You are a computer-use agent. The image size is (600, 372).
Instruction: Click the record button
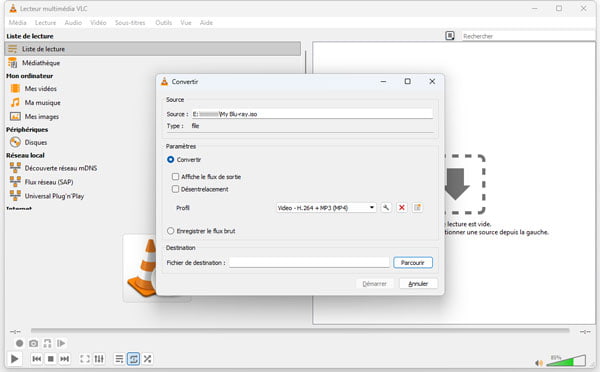pyautogui.click(x=20, y=343)
